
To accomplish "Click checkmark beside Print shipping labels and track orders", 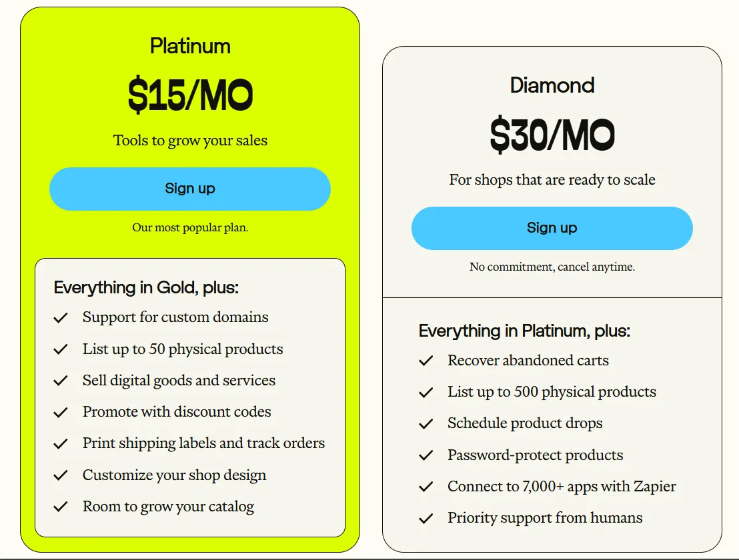I will (61, 444).
